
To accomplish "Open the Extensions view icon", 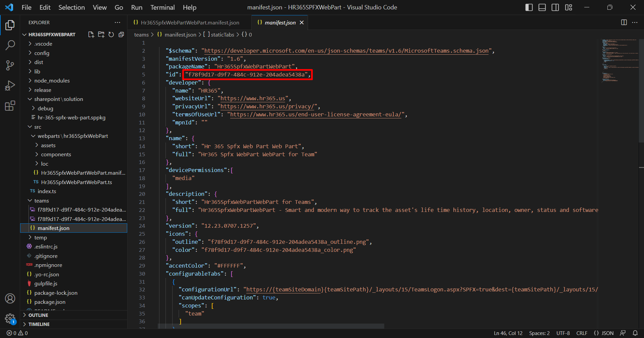I will [10, 106].
